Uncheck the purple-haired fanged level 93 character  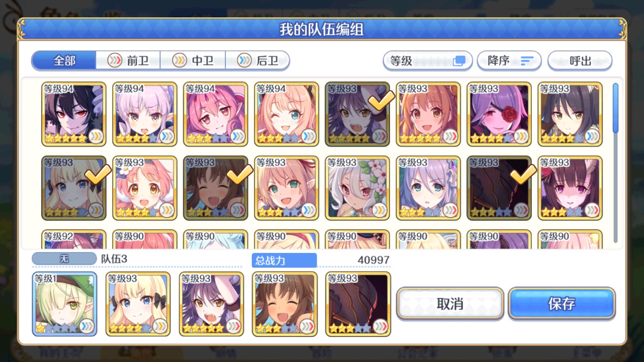357,114
